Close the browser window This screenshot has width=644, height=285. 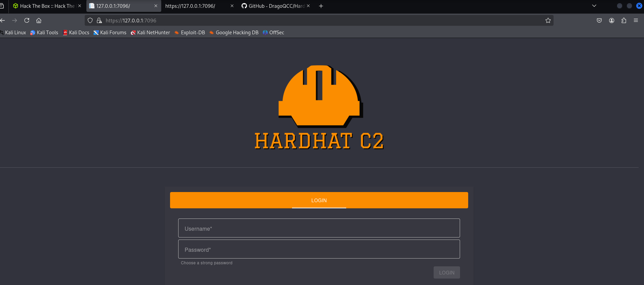pos(639,6)
